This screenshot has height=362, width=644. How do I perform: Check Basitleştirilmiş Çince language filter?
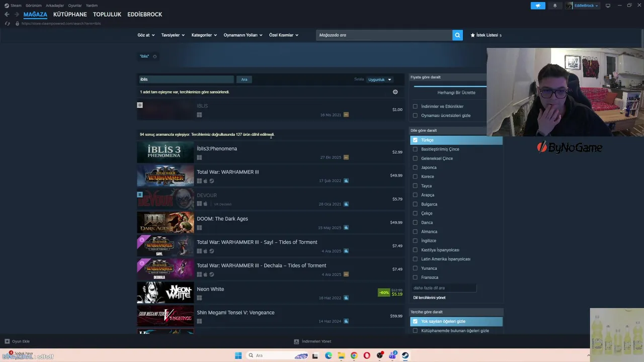tap(415, 149)
